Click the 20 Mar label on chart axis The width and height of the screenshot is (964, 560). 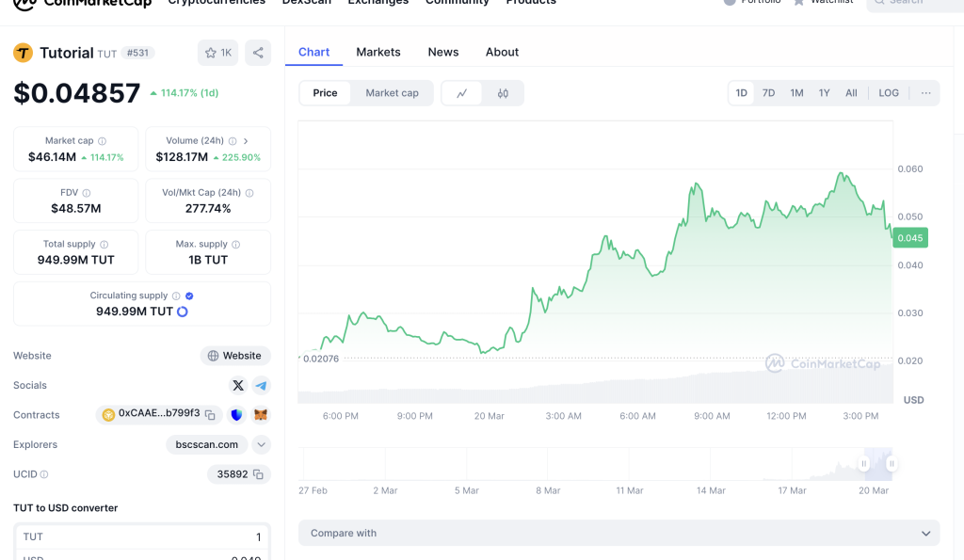pos(490,416)
